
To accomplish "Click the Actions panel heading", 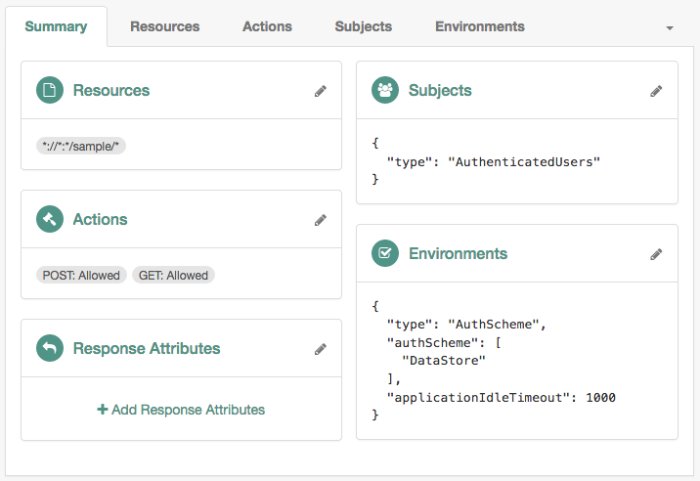I will pos(100,219).
